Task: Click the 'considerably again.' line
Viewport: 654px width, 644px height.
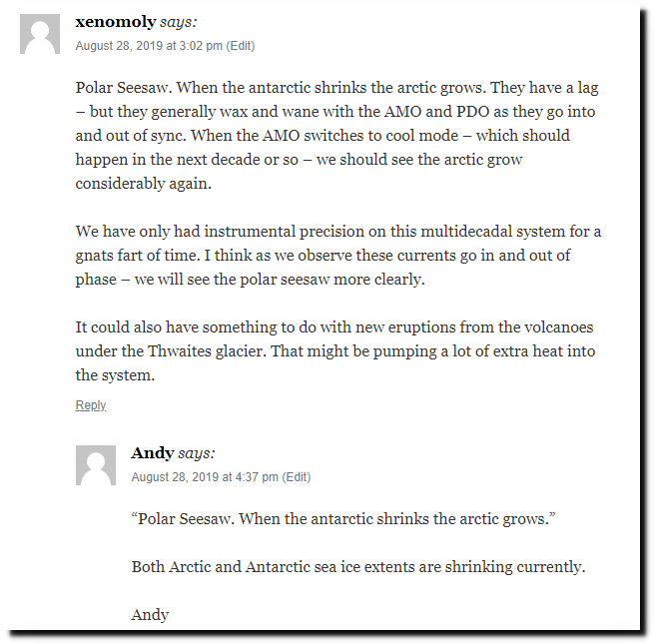Action: click(144, 184)
